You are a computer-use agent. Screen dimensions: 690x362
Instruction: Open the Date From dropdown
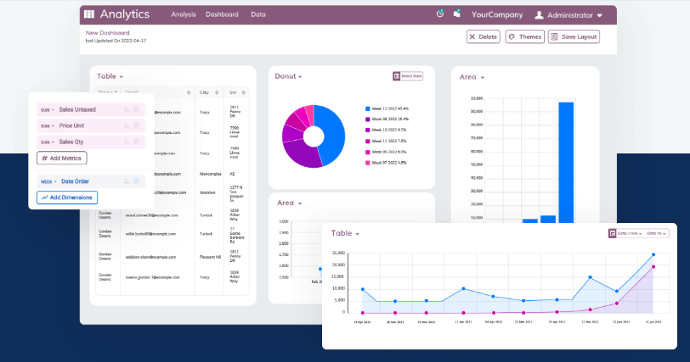(629, 234)
